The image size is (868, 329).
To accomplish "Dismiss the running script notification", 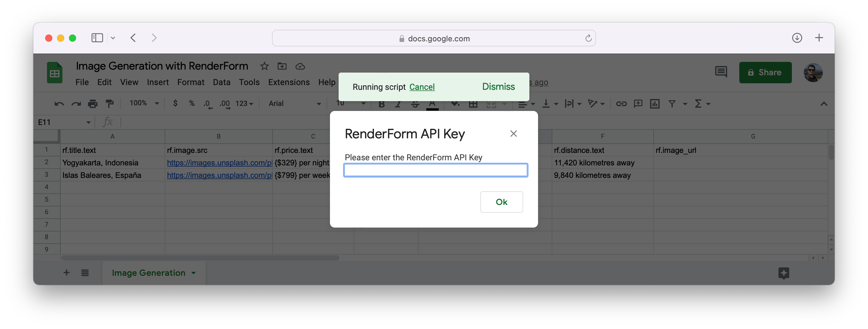I will [x=499, y=87].
